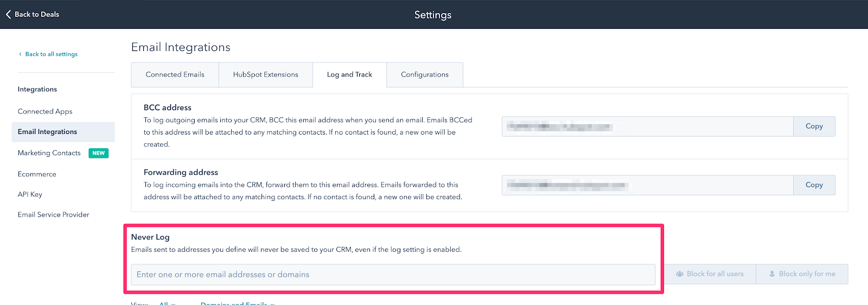
Task: Click the blurred BCC address field
Action: [647, 126]
